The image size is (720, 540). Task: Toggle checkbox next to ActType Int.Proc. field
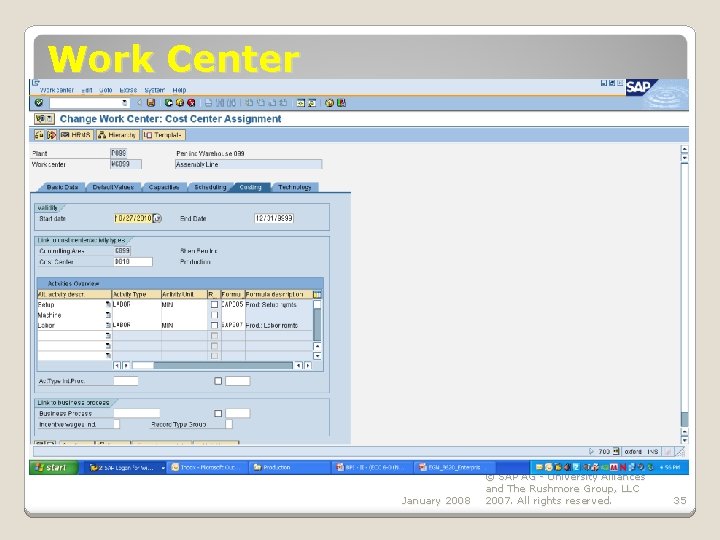(x=218, y=381)
